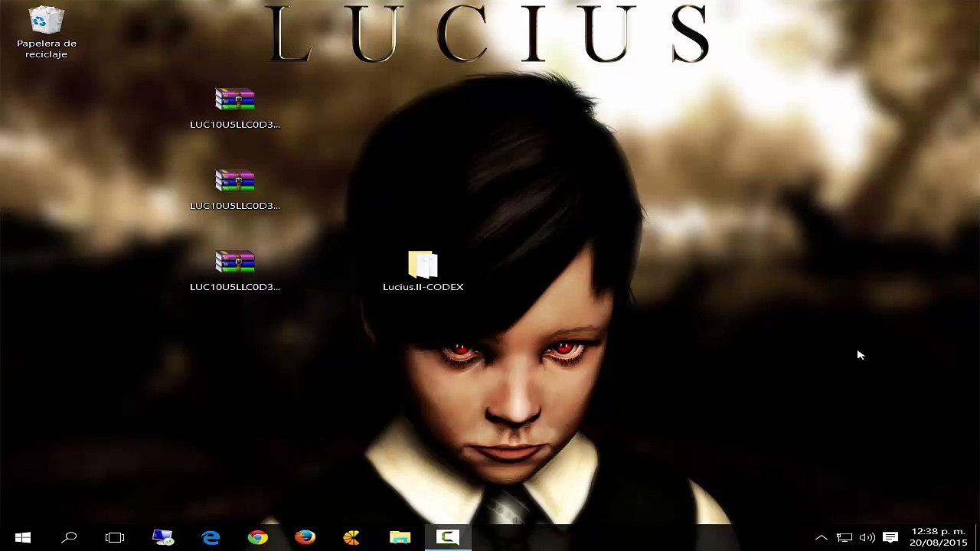
Task: Open the Windows Start menu
Action: point(22,537)
